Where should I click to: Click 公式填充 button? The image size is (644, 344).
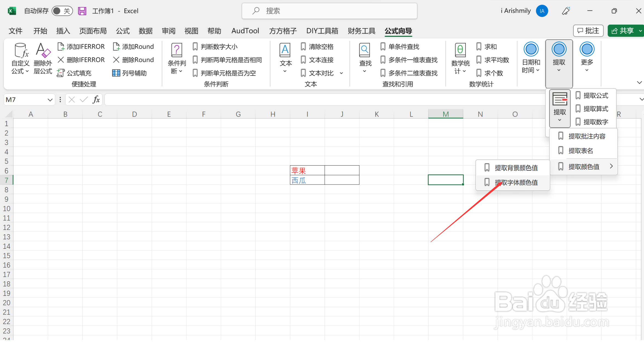(x=74, y=73)
